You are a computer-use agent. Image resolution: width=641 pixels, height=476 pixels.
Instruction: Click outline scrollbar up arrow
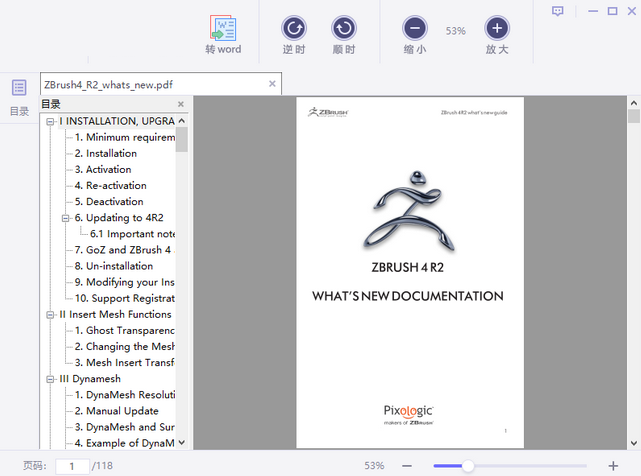(182, 121)
